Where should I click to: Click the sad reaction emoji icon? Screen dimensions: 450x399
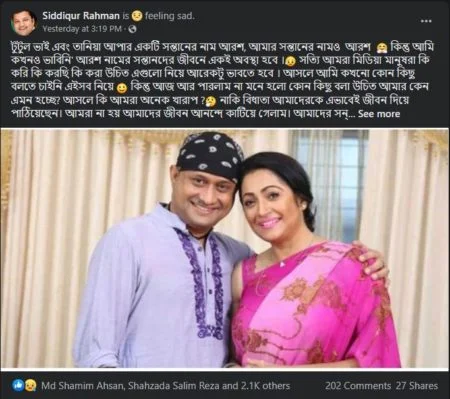pyautogui.click(x=31, y=386)
